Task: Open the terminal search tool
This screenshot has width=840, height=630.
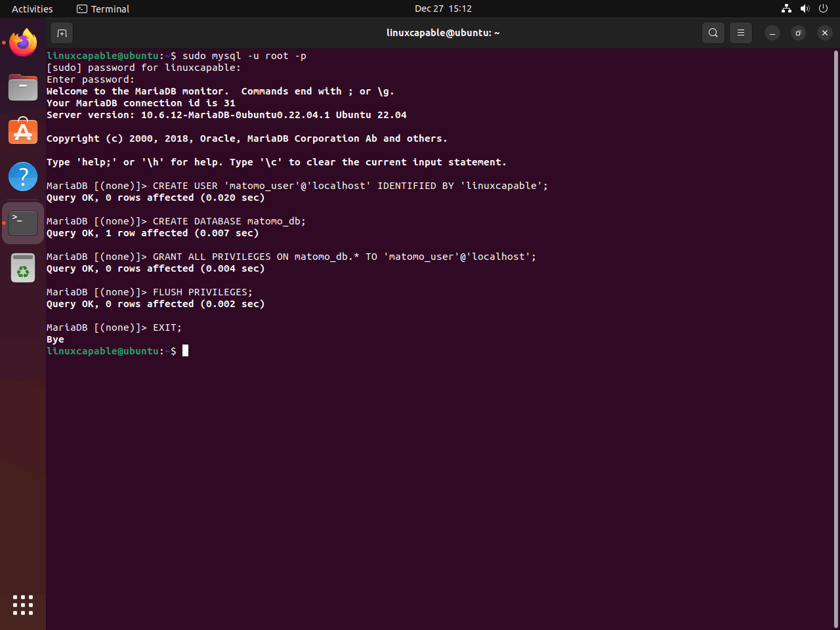Action: (x=713, y=33)
